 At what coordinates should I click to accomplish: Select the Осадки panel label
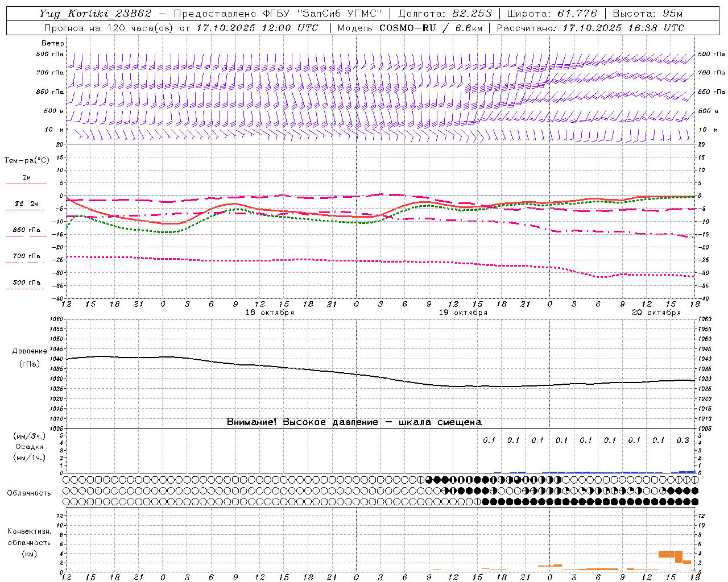(x=29, y=447)
